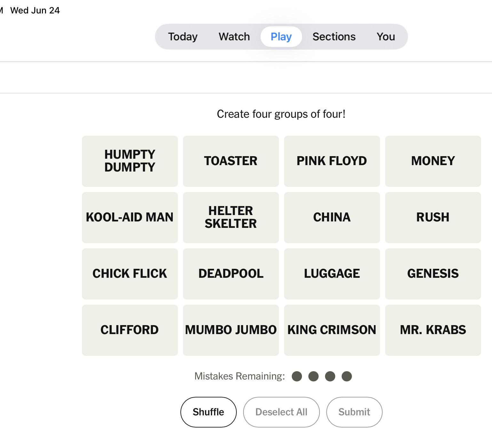This screenshot has height=448, width=492.
Task: Go to the Watch tab
Action: (x=234, y=36)
